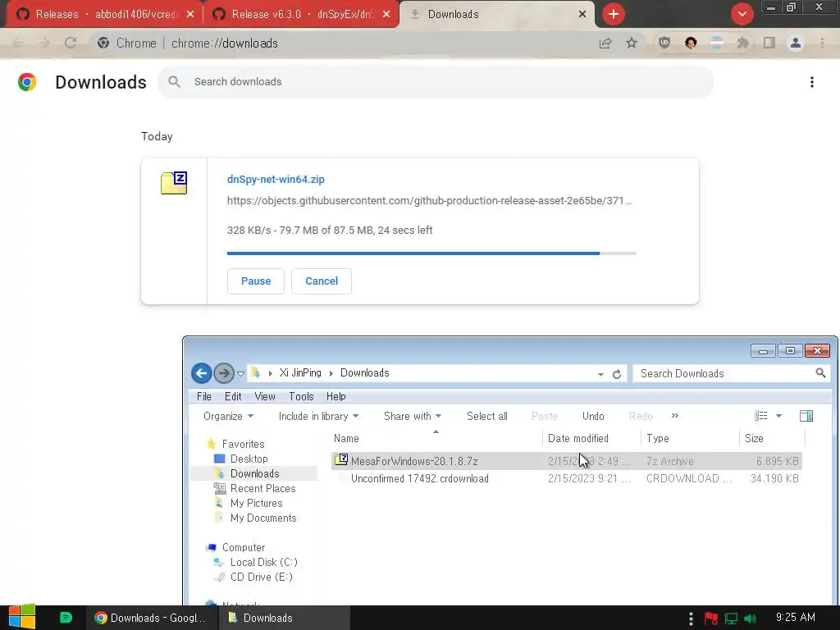The height and width of the screenshot is (630, 840).
Task: Sort by Date modified column header
Action: coord(591,438)
